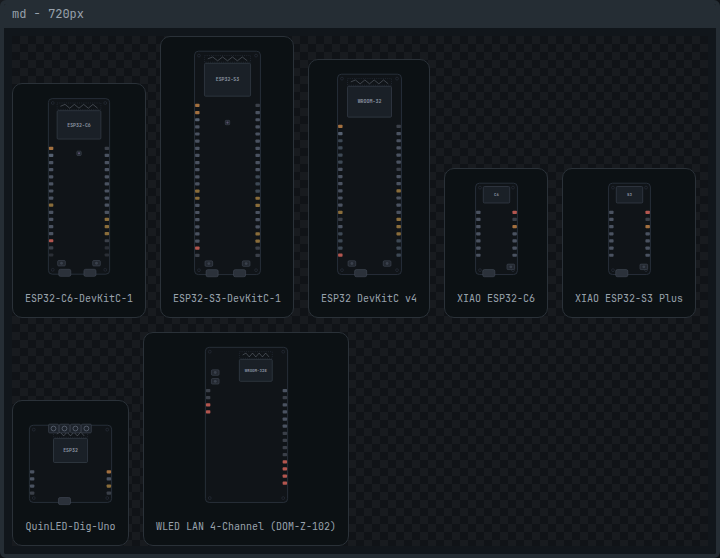The image size is (720, 558).
Task: Select the ESP32-S3-DevKitC-1 board drawing
Action: click(227, 163)
